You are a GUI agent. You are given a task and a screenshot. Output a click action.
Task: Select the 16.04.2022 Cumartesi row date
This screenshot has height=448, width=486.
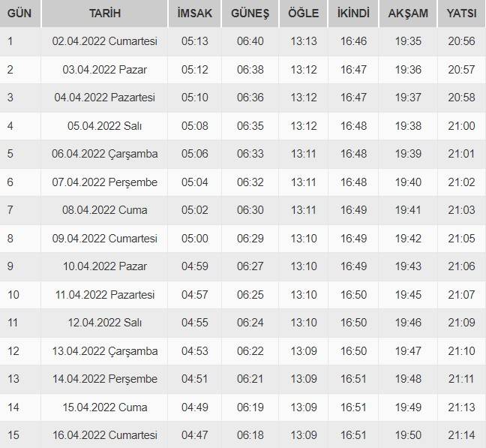tap(105, 435)
